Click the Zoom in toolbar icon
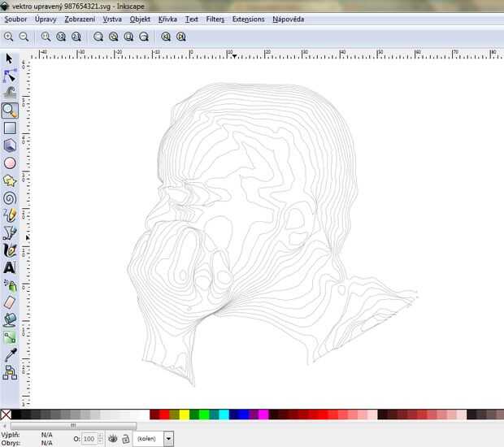This screenshot has width=504, height=447. (9, 37)
